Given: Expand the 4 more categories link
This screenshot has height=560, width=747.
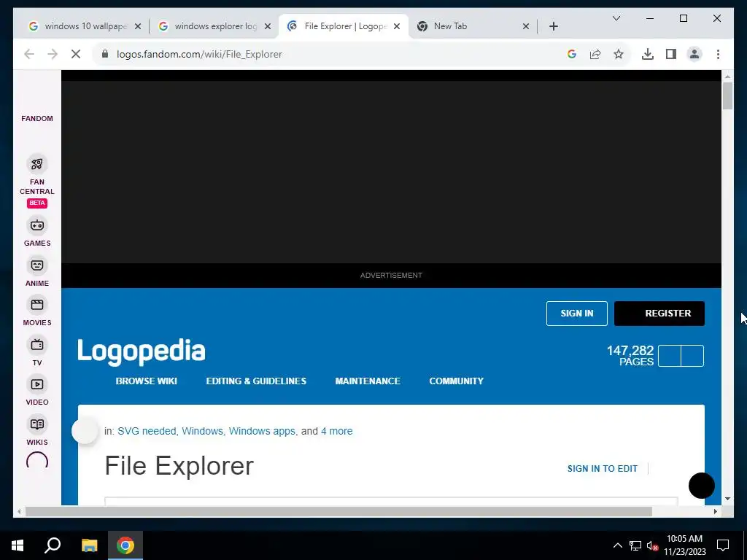Looking at the screenshot, I should click(337, 431).
